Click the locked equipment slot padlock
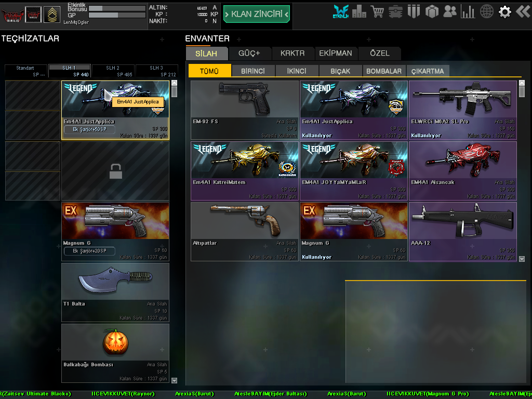This screenshot has height=399, width=532. click(115, 171)
